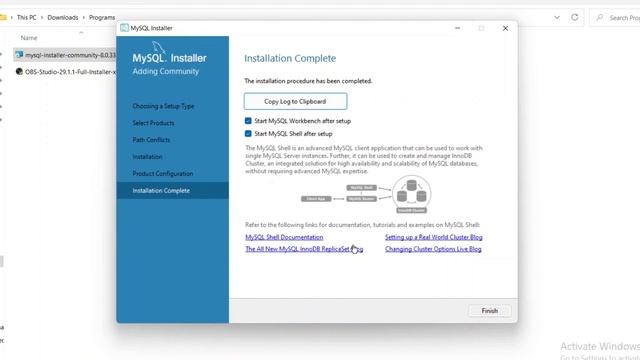Select the Select Products step

[153, 123]
